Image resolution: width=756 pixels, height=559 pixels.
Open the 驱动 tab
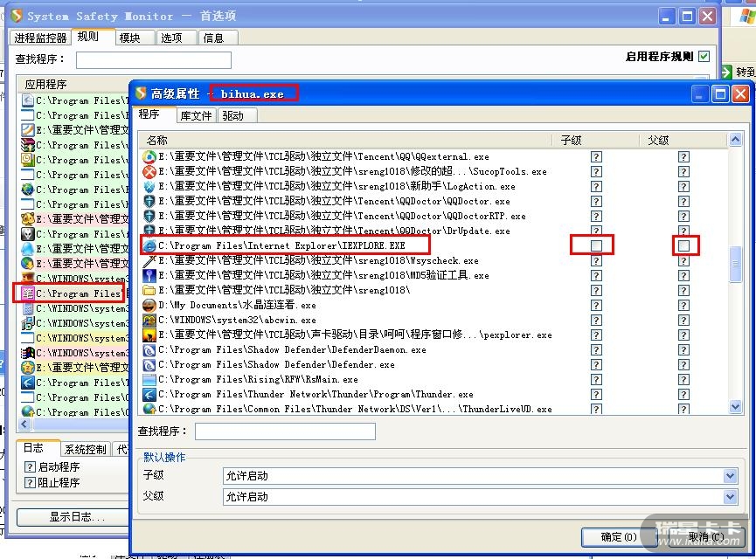(237, 115)
